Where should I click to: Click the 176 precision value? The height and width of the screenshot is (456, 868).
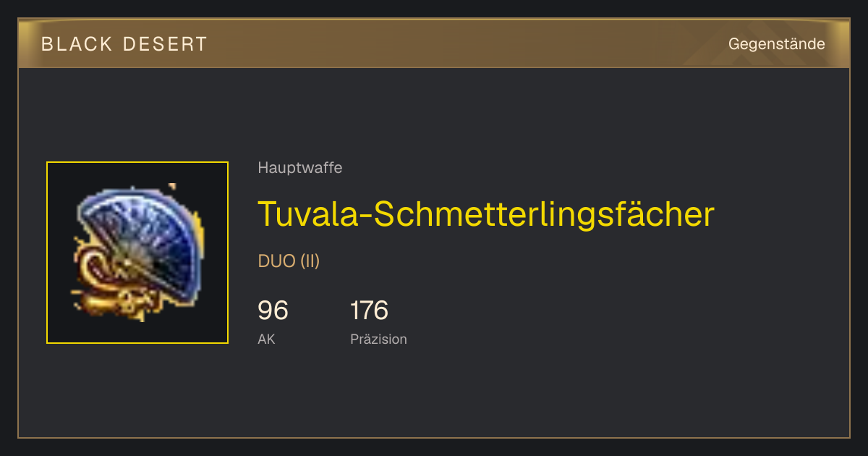[369, 311]
